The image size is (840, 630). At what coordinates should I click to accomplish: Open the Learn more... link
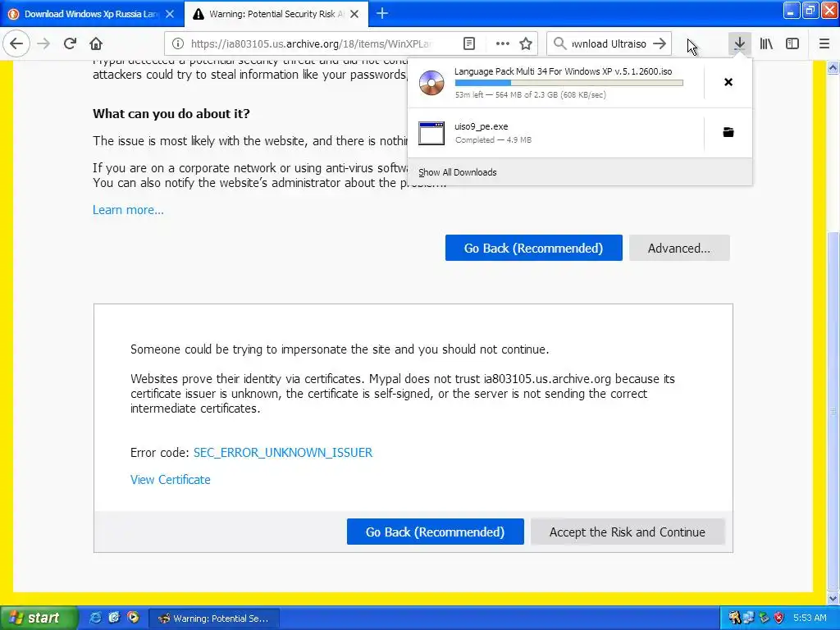click(128, 210)
